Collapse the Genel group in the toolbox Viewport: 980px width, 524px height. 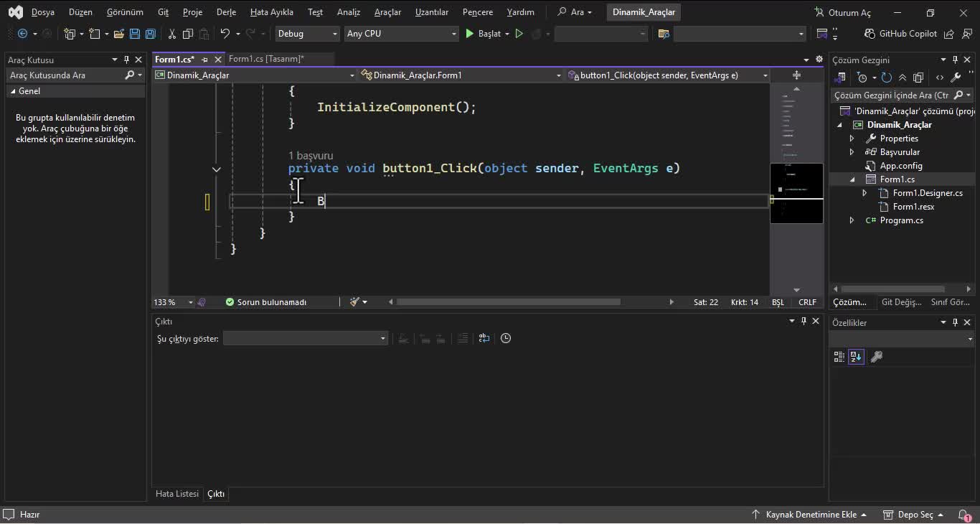pyautogui.click(x=13, y=91)
